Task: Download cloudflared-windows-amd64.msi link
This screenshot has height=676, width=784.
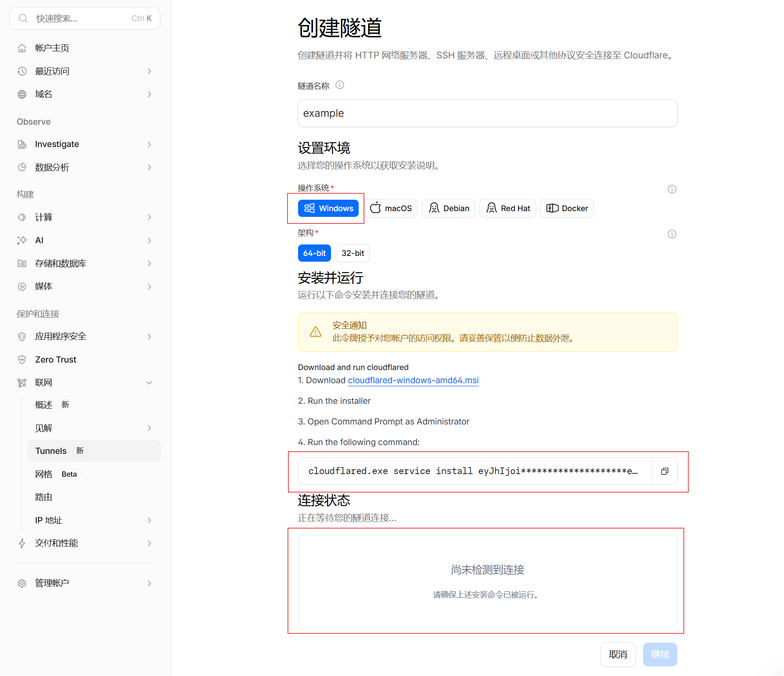Action: tap(413, 380)
